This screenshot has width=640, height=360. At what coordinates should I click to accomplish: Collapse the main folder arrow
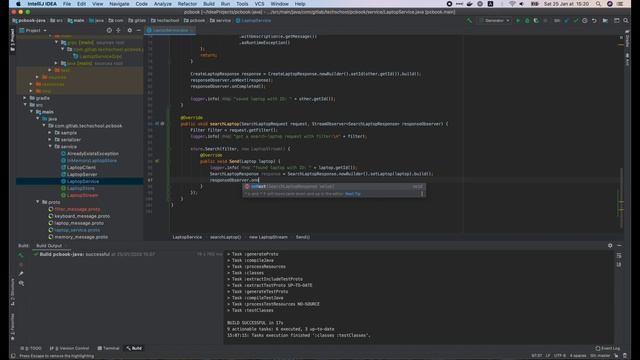point(32,112)
